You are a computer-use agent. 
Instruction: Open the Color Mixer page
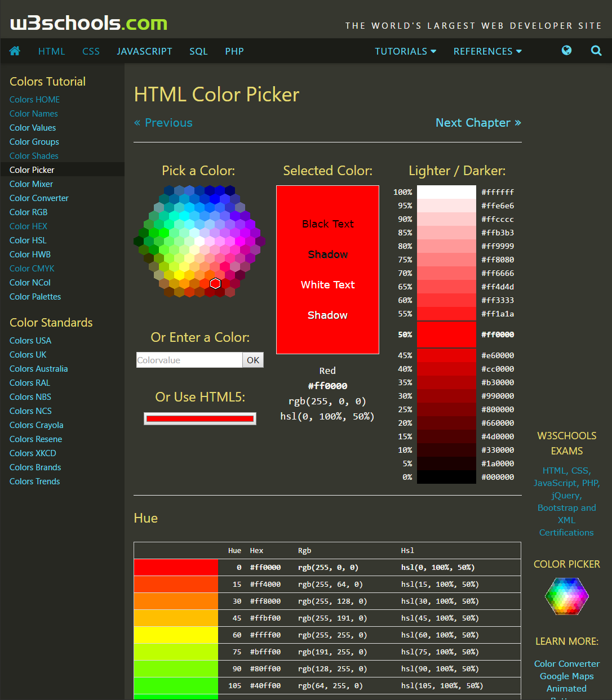(31, 184)
